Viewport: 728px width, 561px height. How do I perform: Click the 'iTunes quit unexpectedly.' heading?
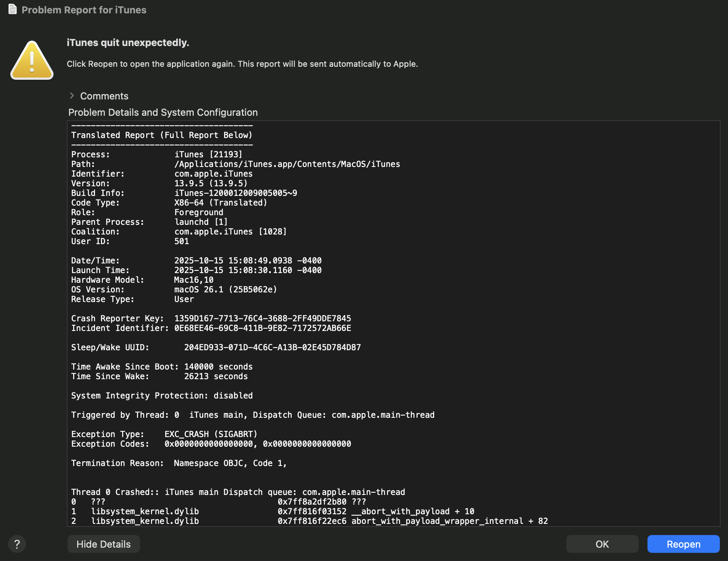pyautogui.click(x=128, y=43)
